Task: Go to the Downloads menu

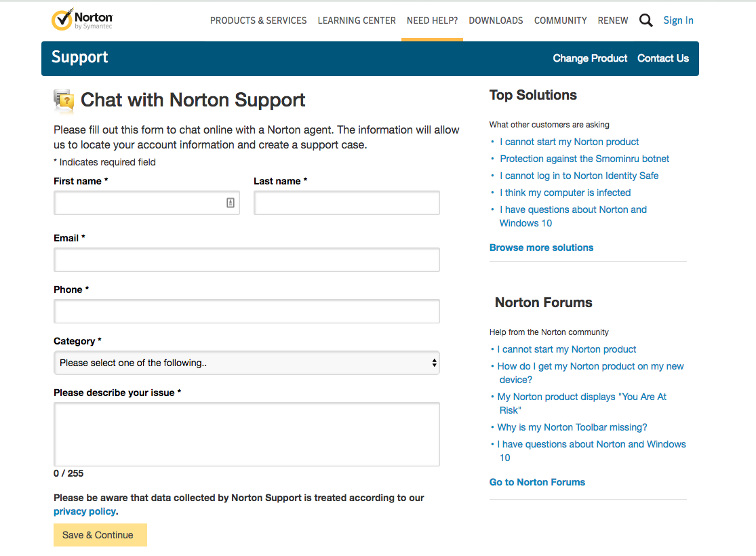Action: point(496,20)
